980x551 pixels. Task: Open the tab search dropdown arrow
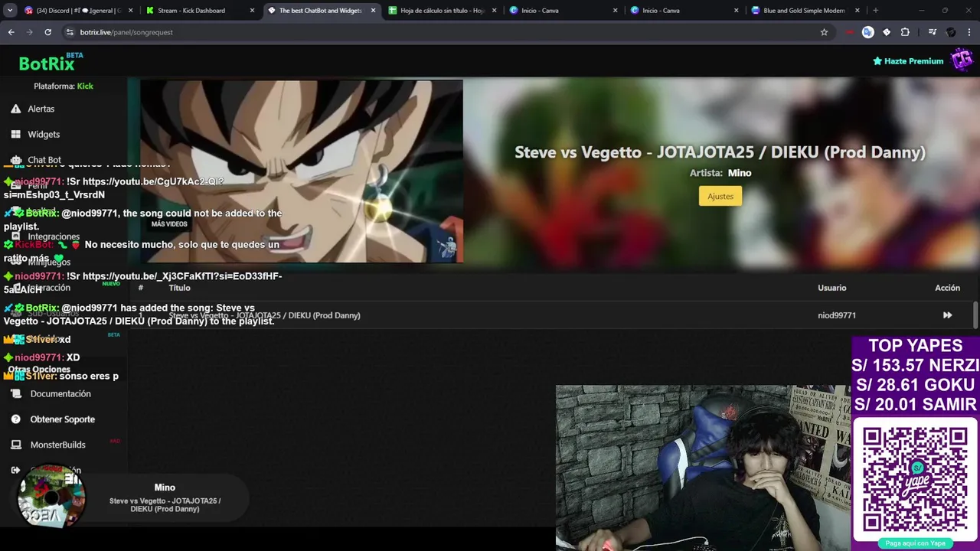point(11,11)
